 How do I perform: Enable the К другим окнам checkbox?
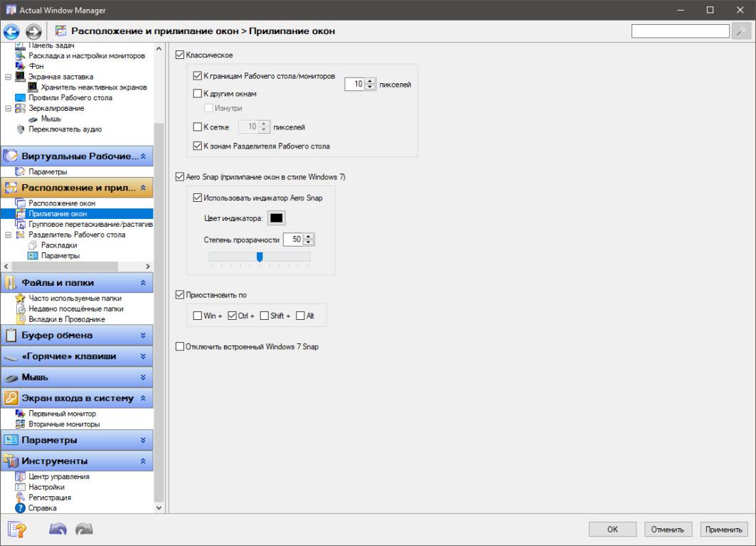(198, 93)
